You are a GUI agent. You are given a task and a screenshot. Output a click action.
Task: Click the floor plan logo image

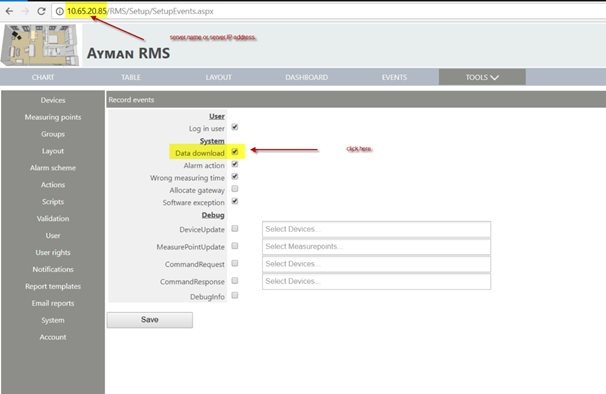coord(41,45)
